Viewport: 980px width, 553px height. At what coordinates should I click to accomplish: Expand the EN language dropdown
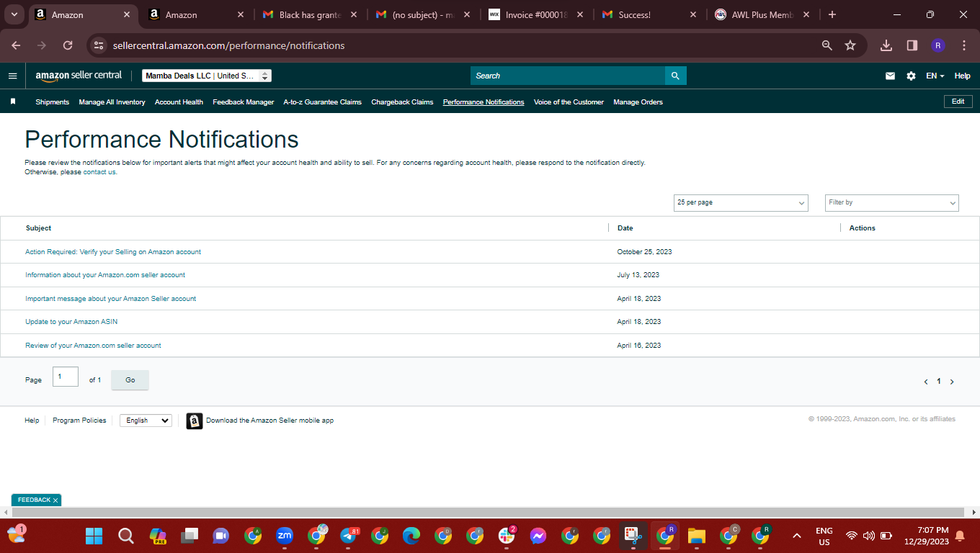(x=935, y=76)
